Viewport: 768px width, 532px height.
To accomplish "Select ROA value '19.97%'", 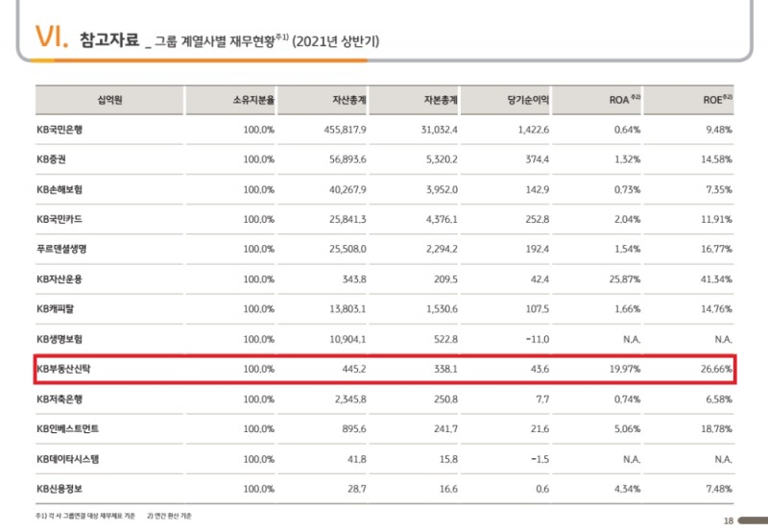I will [625, 369].
